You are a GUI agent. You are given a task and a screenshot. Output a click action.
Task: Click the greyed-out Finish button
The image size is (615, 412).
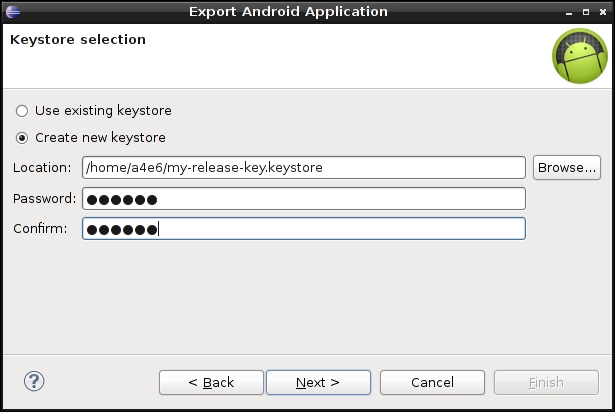(546, 383)
